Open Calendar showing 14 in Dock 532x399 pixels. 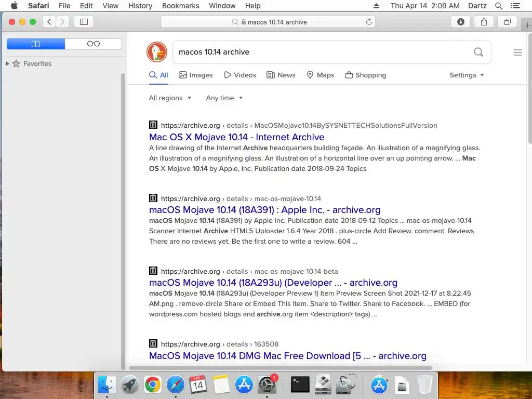pos(198,384)
